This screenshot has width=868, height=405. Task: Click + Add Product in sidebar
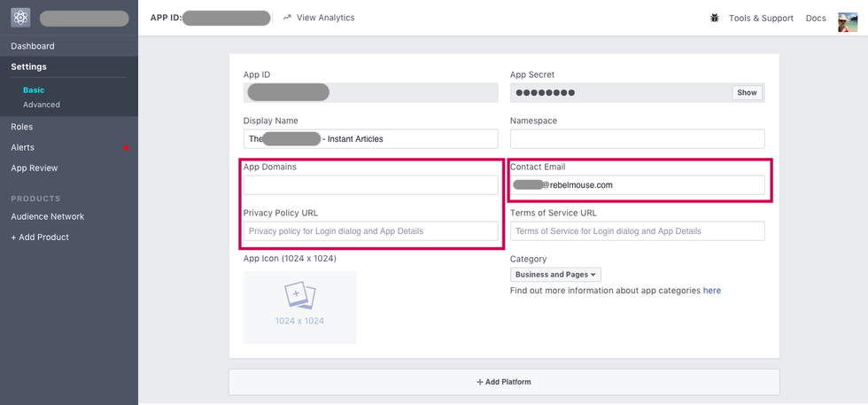(40, 237)
